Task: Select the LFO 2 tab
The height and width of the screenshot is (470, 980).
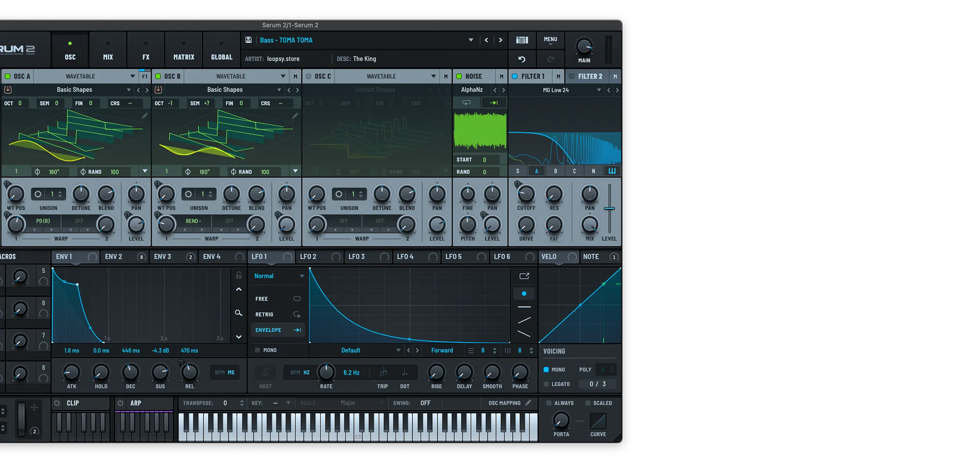Action: click(319, 257)
